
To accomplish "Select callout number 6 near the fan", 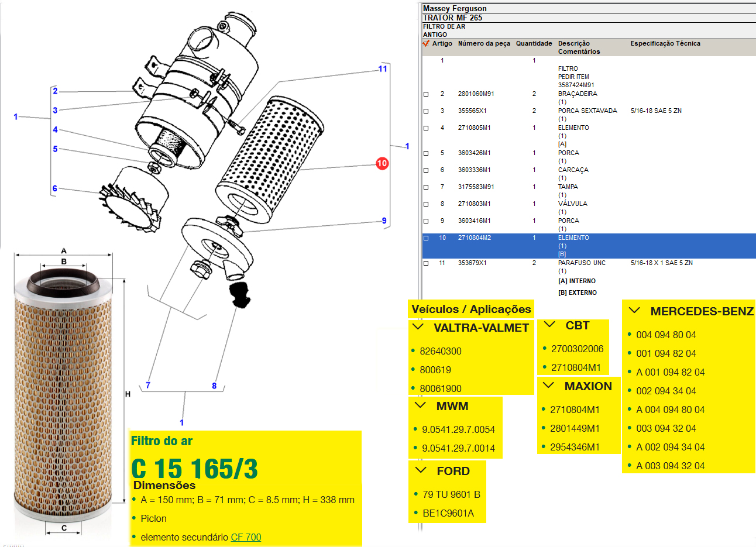I will 55,188.
